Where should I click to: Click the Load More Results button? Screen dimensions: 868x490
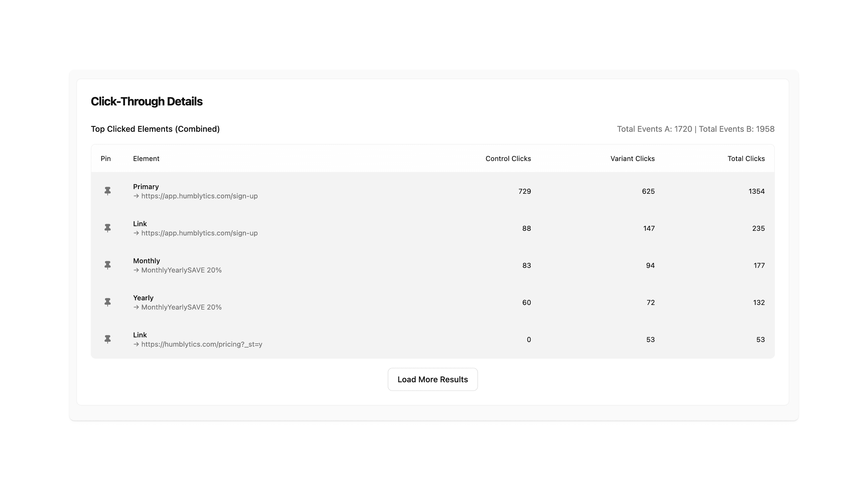(433, 379)
